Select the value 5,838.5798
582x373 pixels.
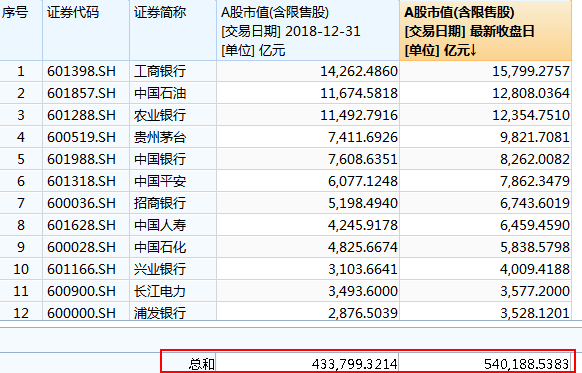534,247
